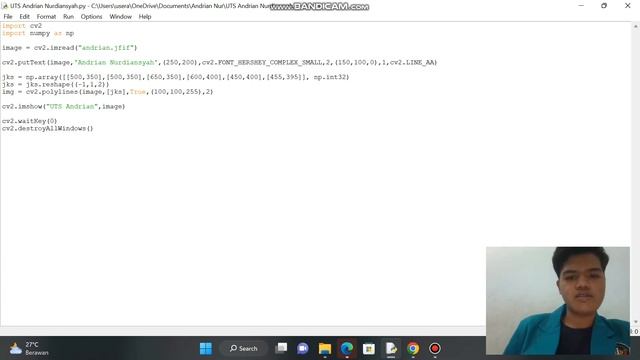The width and height of the screenshot is (640, 360).
Task: Click scrollbar up arrow in editor
Action: pyautogui.click(x=636, y=26)
